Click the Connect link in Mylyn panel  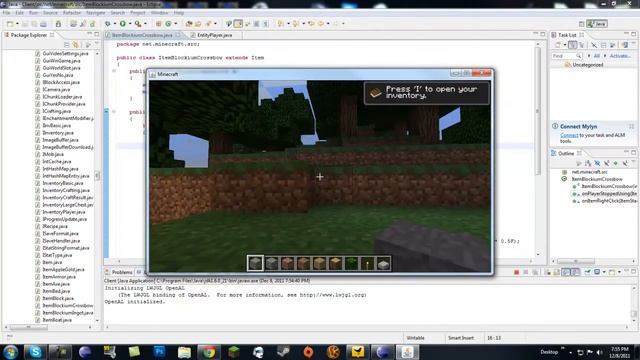click(x=569, y=135)
